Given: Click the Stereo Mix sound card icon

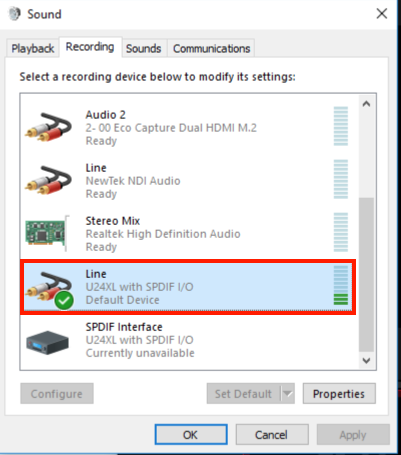Looking at the screenshot, I should point(48,233).
